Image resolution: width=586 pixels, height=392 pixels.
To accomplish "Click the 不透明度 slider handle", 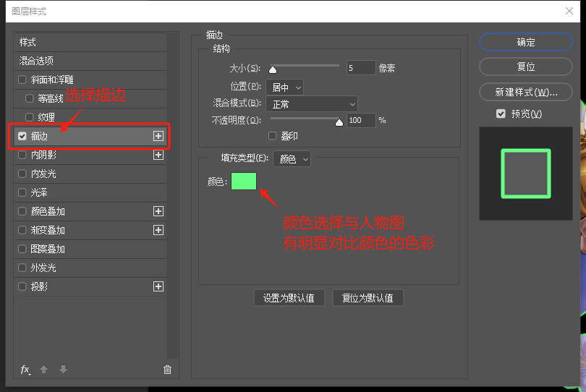I will tap(339, 122).
